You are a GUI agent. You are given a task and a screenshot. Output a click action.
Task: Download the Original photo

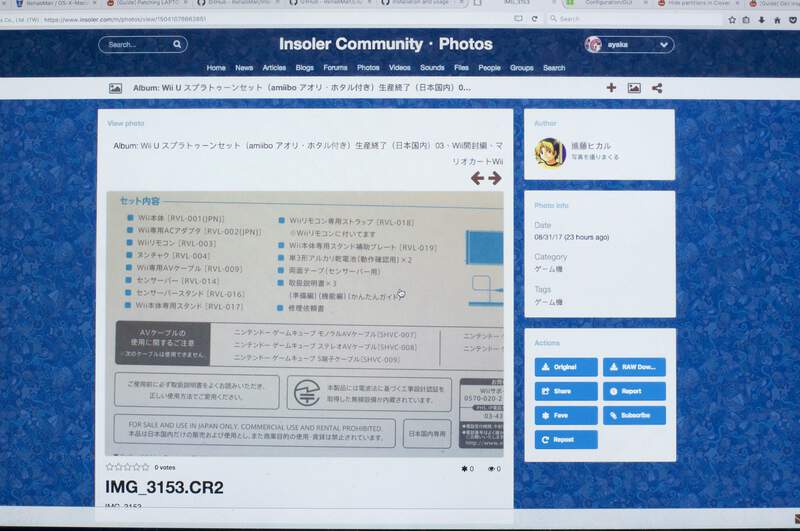(x=566, y=367)
